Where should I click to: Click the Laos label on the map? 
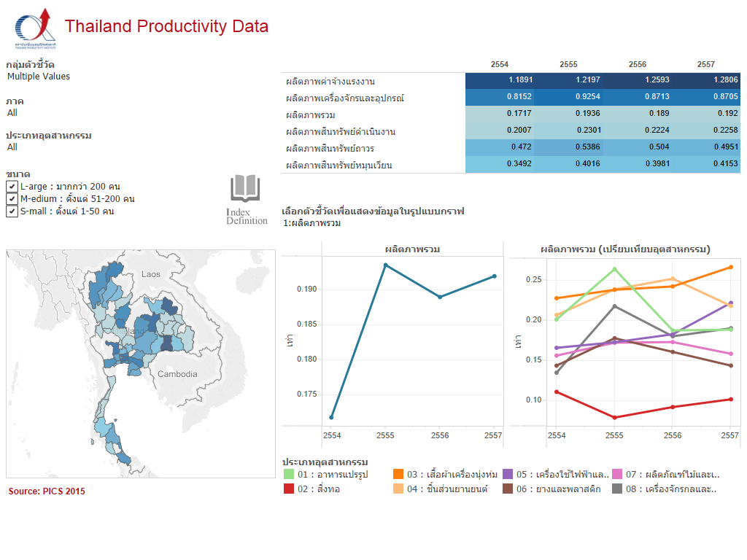tap(150, 274)
